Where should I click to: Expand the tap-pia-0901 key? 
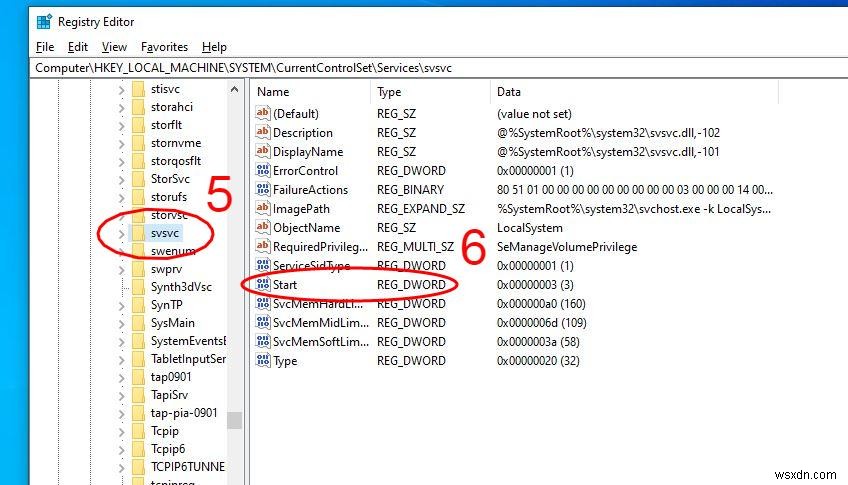click(122, 413)
